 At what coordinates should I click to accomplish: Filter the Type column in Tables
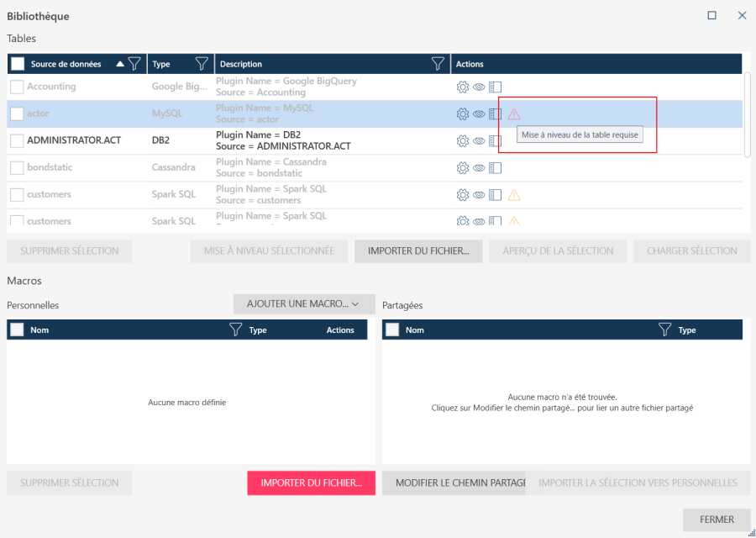[x=202, y=64]
